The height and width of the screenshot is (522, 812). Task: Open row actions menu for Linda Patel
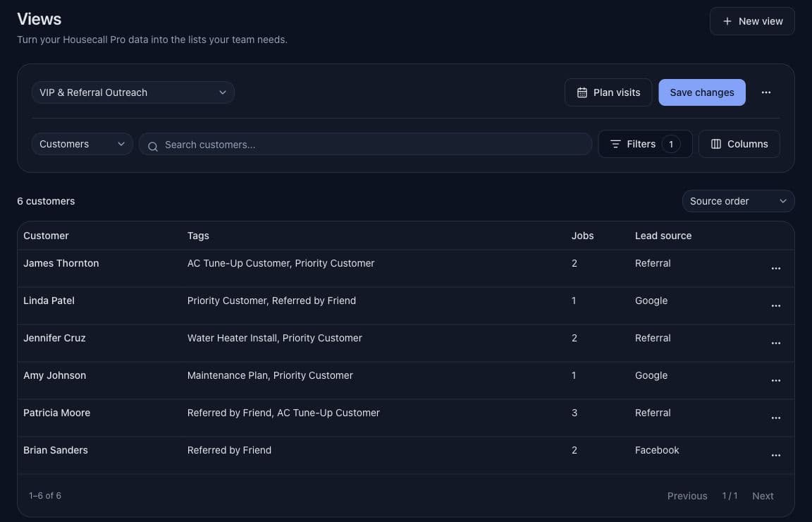pyautogui.click(x=776, y=306)
